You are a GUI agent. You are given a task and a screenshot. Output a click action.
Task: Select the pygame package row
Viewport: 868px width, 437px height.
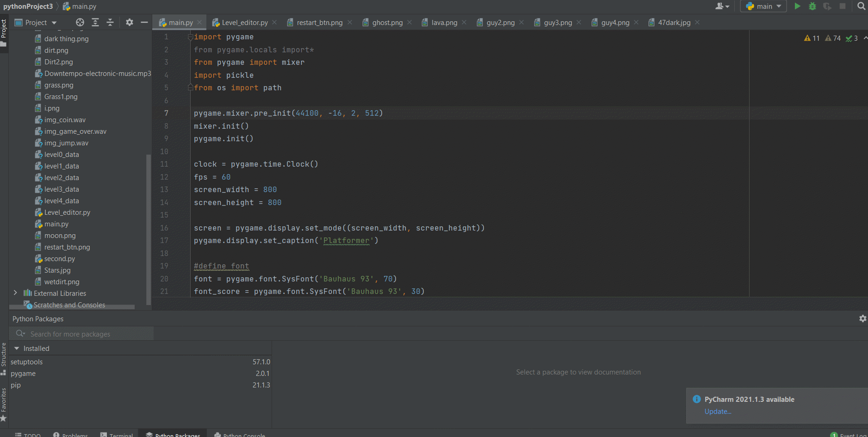(x=140, y=373)
